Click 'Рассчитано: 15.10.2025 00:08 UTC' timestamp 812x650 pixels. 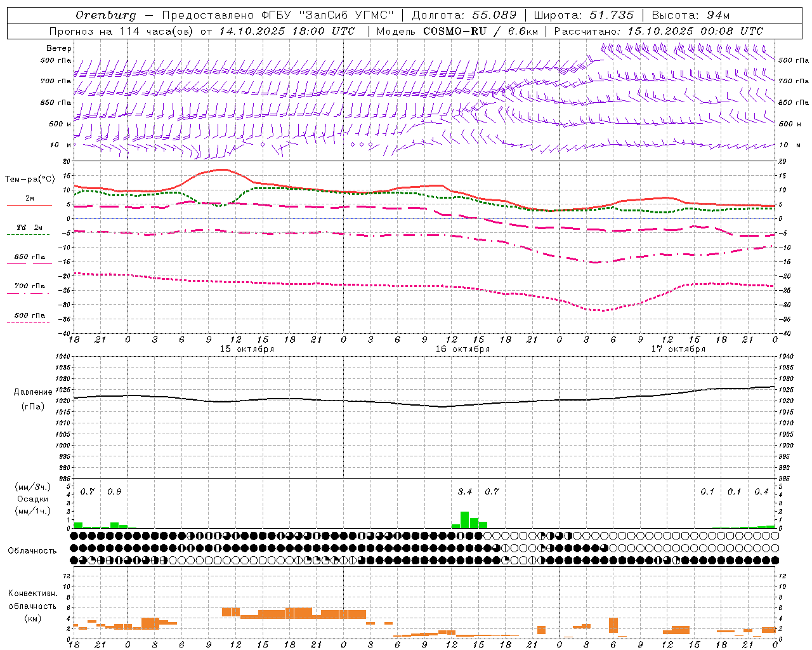tap(658, 31)
